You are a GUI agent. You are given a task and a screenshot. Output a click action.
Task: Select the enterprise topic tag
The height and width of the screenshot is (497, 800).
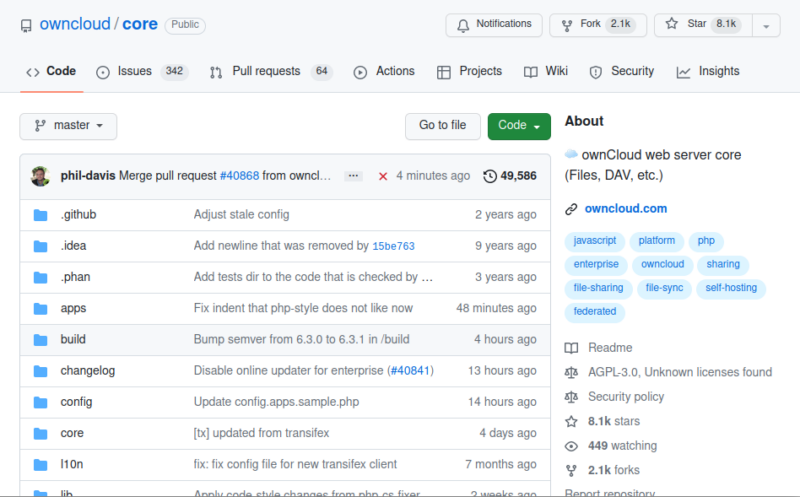(596, 264)
